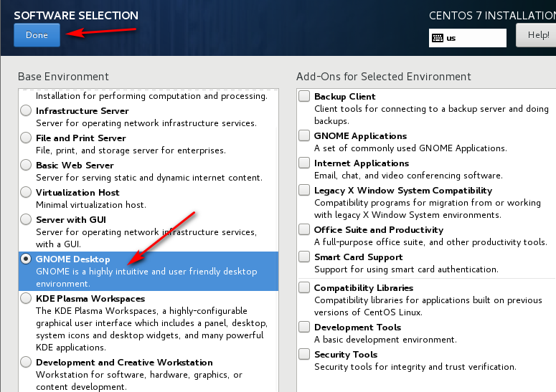This screenshot has height=392, width=556.
Task: Click 'Internet Applications' label text
Action: coord(362,163)
